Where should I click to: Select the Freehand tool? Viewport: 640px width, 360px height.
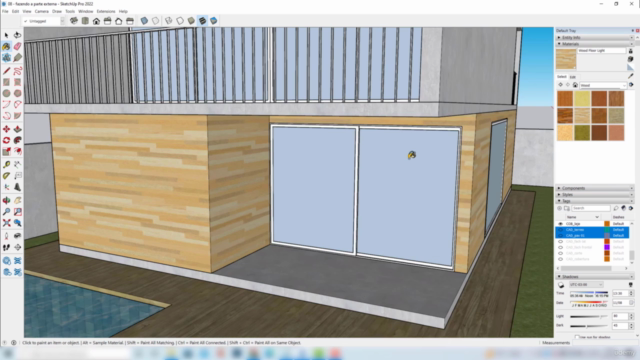(x=18, y=71)
